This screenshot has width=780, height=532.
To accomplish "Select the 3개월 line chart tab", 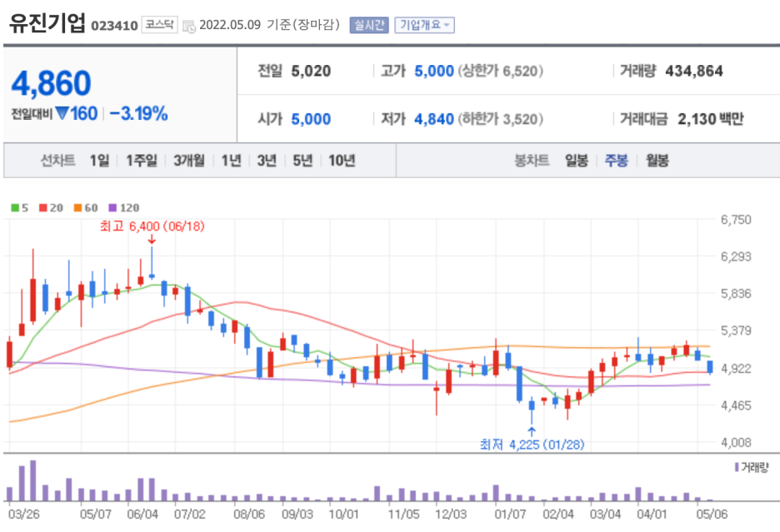I will pyautogui.click(x=189, y=160).
